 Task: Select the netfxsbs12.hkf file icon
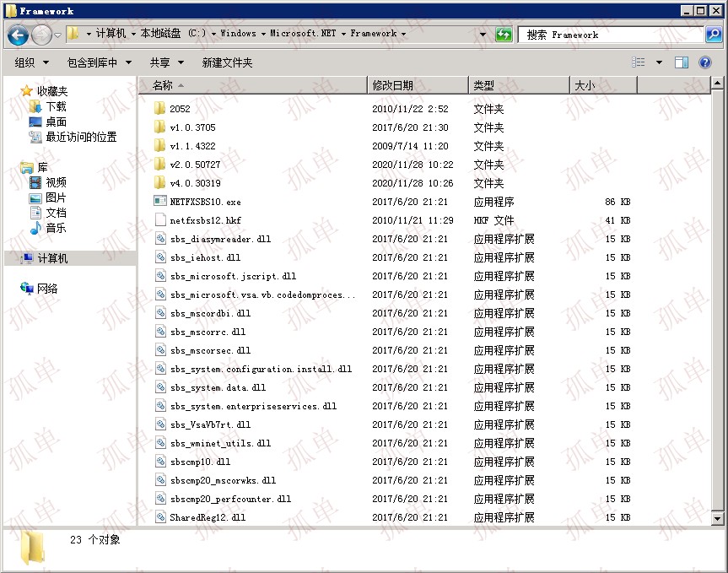coord(160,219)
